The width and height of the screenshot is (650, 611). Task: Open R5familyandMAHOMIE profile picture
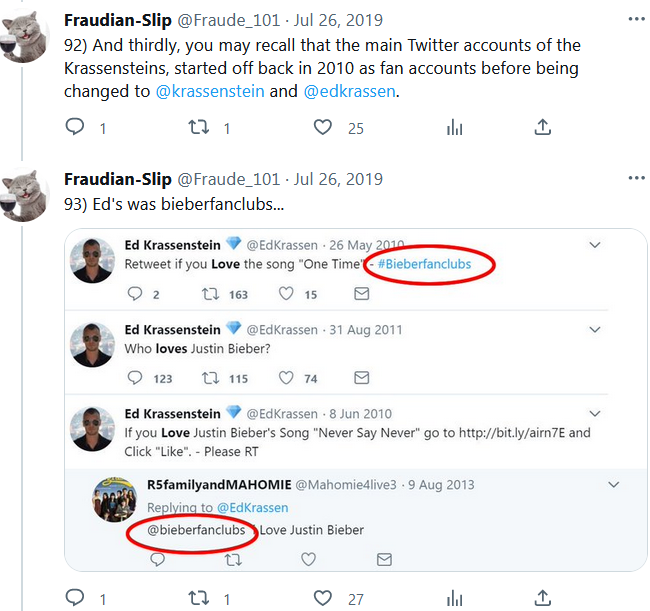coord(114,500)
